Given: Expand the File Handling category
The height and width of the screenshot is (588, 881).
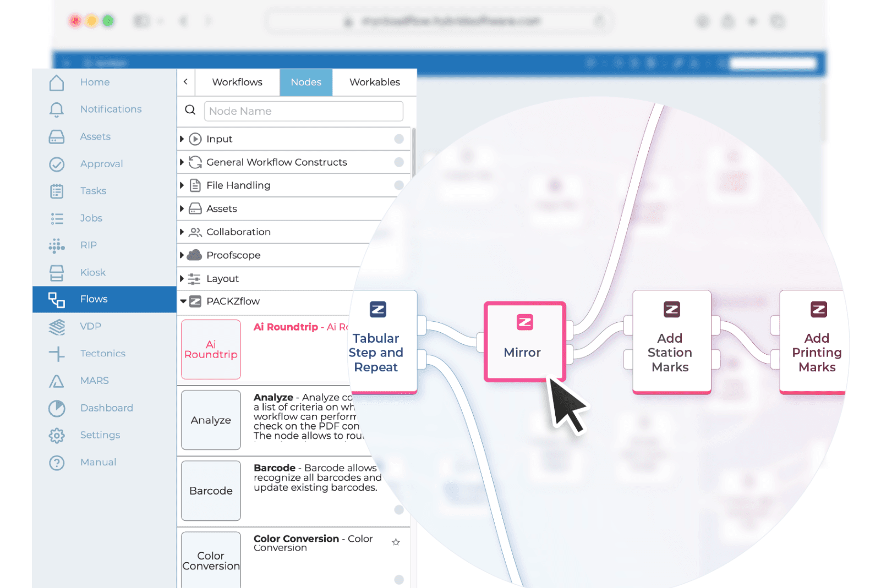Looking at the screenshot, I should coord(182,185).
